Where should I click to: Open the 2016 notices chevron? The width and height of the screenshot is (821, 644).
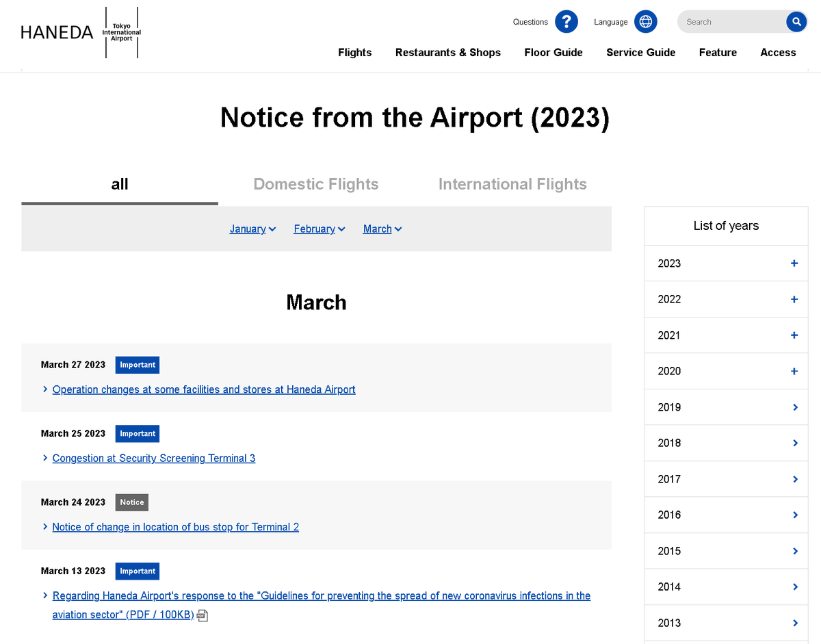[x=795, y=515]
